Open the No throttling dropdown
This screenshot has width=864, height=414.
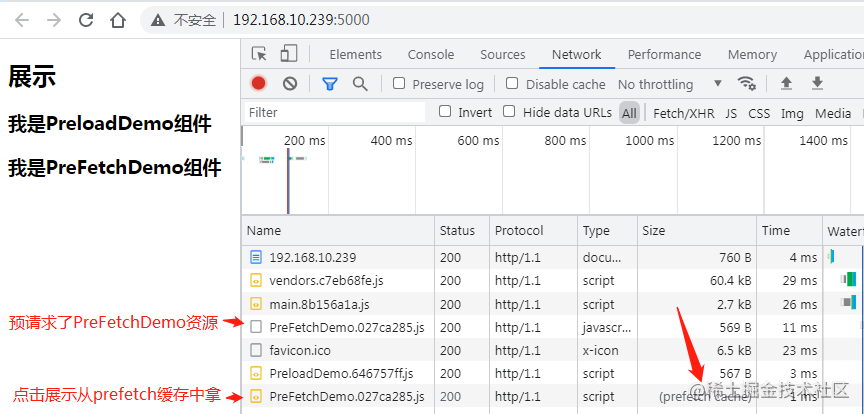pos(669,84)
